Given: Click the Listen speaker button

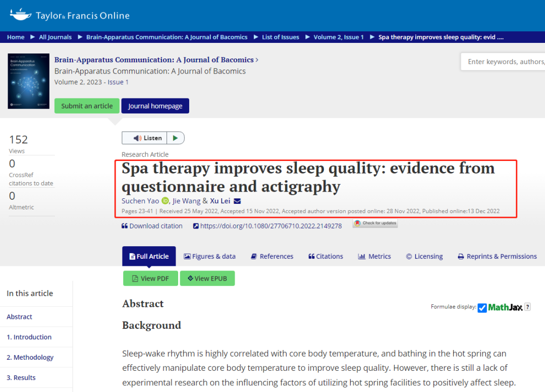Looking at the screenshot, I should point(147,138).
